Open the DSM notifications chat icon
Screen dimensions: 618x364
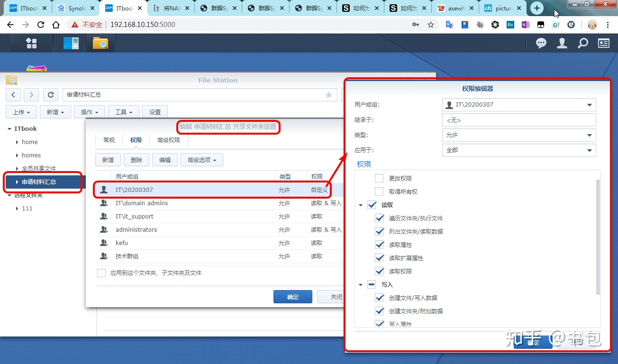point(541,44)
